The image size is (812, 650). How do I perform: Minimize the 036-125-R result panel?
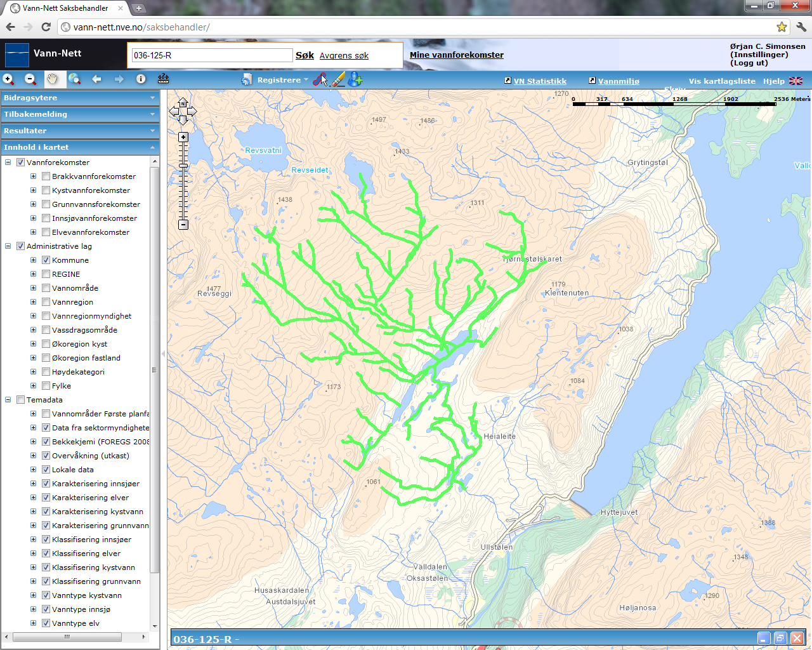pyautogui.click(x=764, y=639)
